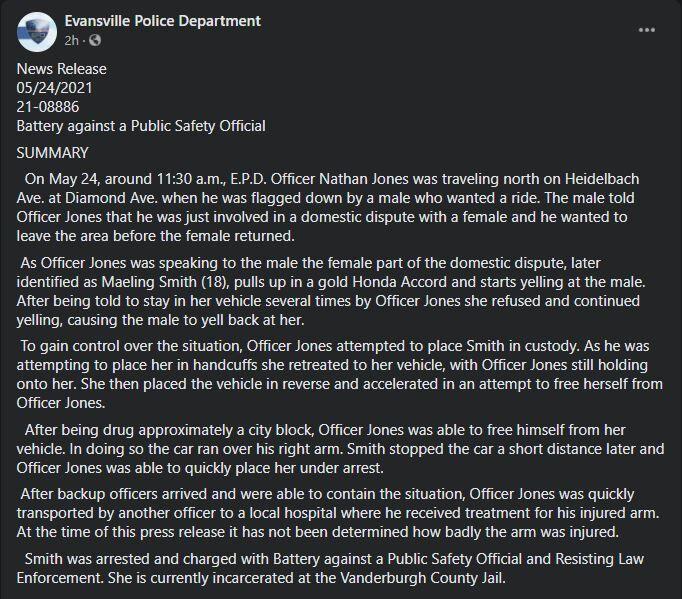Viewport: 682px width, 599px height.
Task: Click the case number "21-08886"
Action: click(48, 107)
